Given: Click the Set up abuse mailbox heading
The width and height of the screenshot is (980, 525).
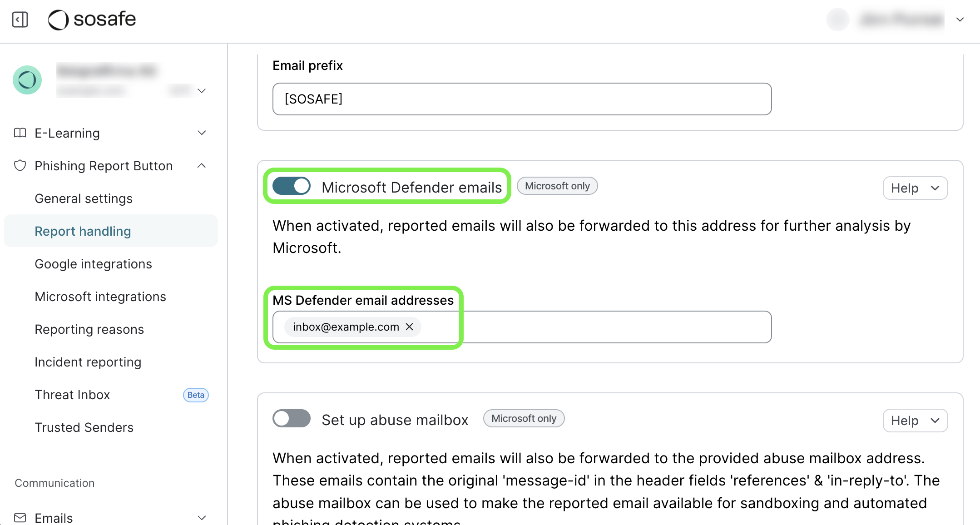Looking at the screenshot, I should (395, 420).
